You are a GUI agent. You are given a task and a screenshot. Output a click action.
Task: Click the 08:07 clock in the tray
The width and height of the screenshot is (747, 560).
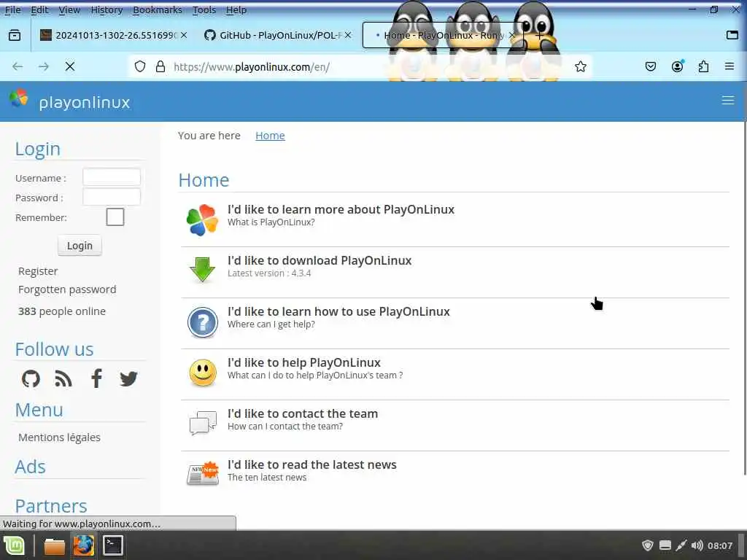point(720,545)
